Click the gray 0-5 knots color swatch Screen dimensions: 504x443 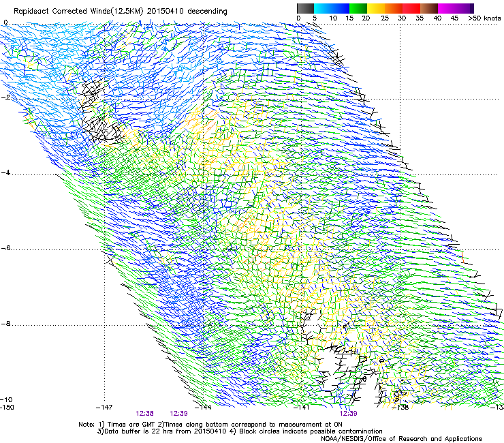[x=305, y=8]
